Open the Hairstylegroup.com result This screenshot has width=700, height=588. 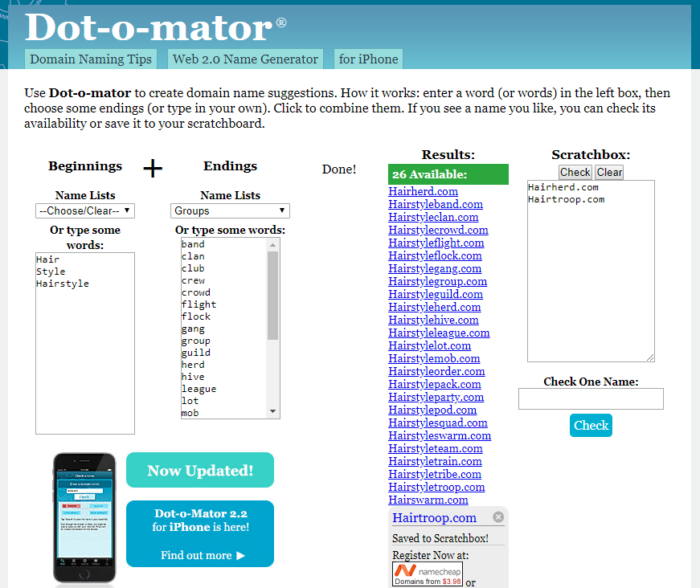(437, 281)
